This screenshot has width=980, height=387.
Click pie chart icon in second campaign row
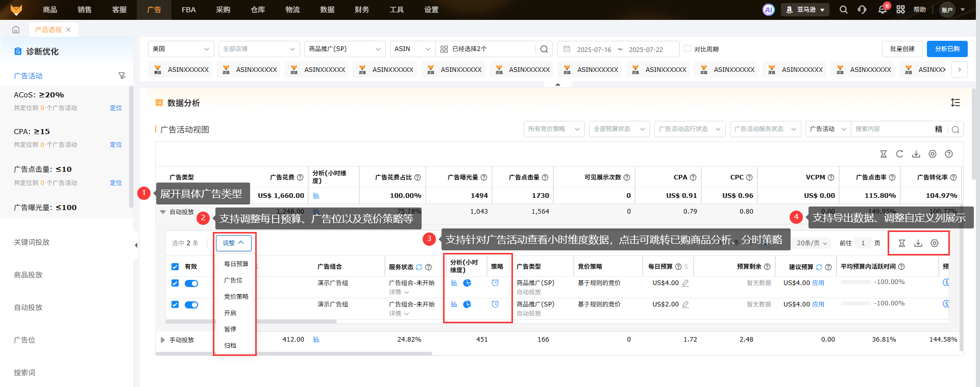467,304
